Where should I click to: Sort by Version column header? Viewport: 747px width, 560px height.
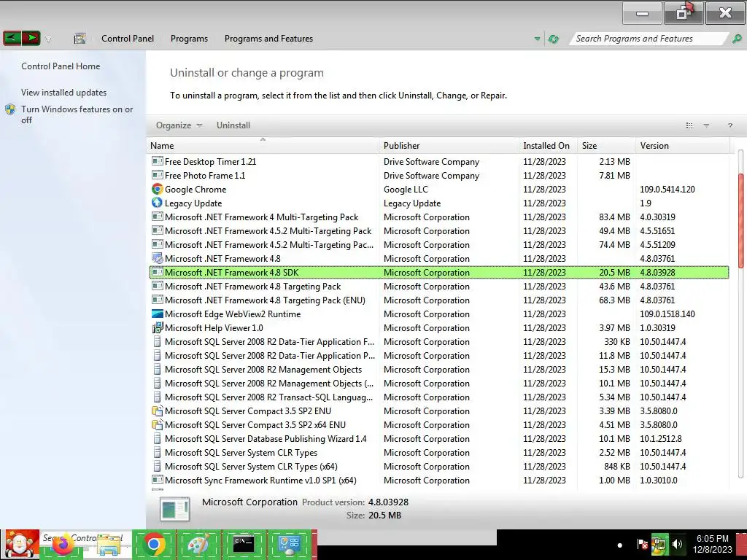(682, 146)
